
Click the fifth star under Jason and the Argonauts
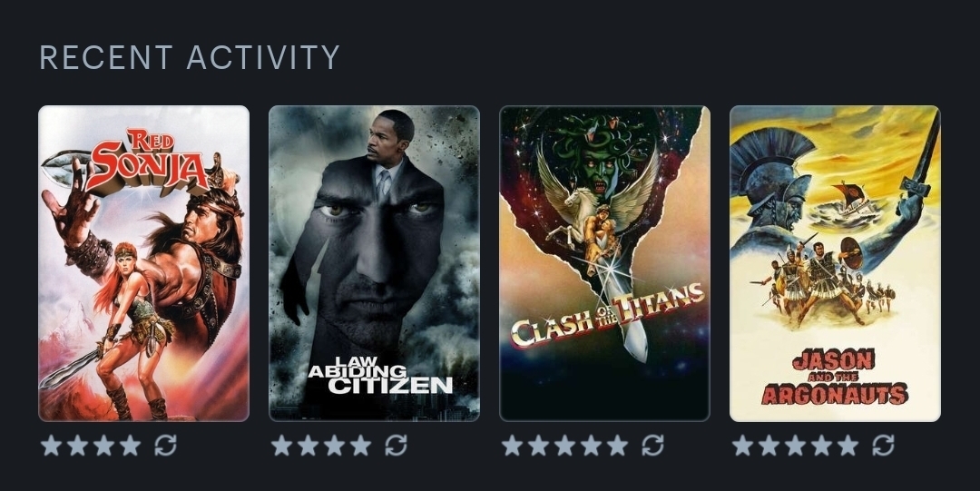[x=848, y=446]
